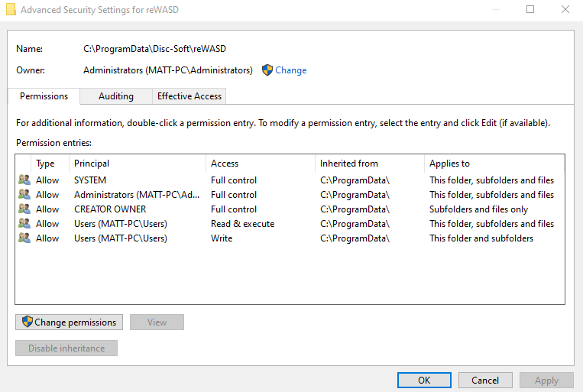Viewport: 583px width, 392px height.
Task: Click the Inherited from column header
Action: [x=369, y=164]
